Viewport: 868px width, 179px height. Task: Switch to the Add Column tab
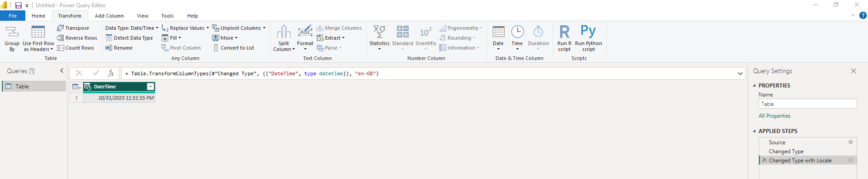(109, 16)
